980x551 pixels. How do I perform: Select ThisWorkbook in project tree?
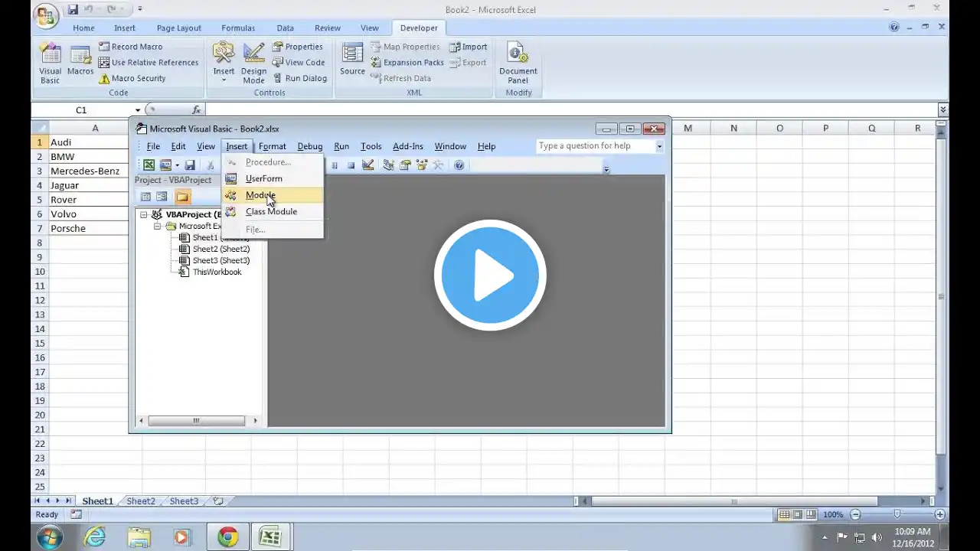click(x=217, y=272)
